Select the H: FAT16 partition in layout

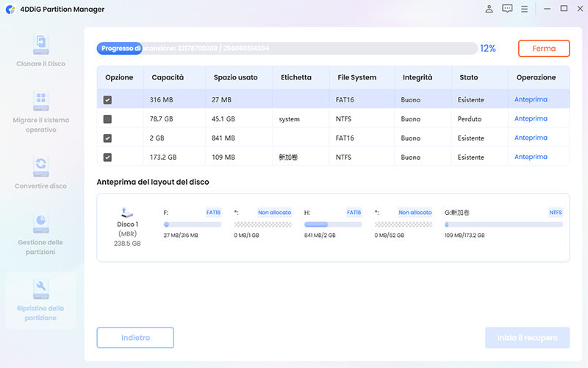click(x=332, y=224)
